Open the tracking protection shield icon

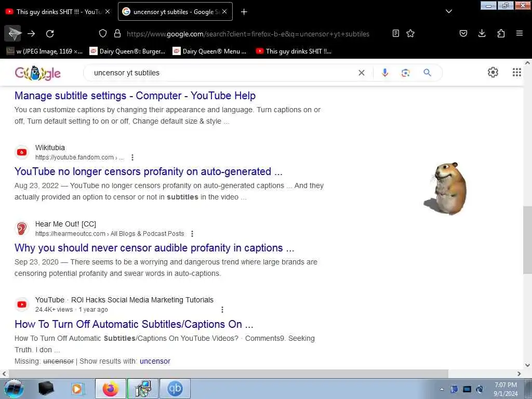coord(103,33)
